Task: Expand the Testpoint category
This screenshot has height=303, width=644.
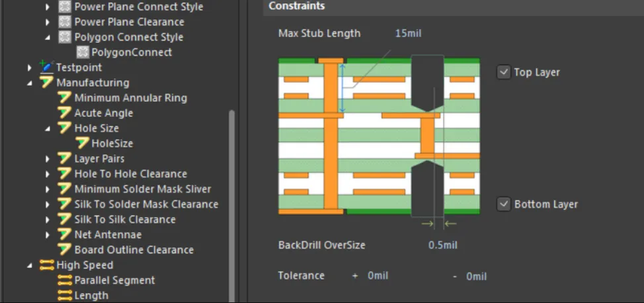Action: pyautogui.click(x=30, y=67)
